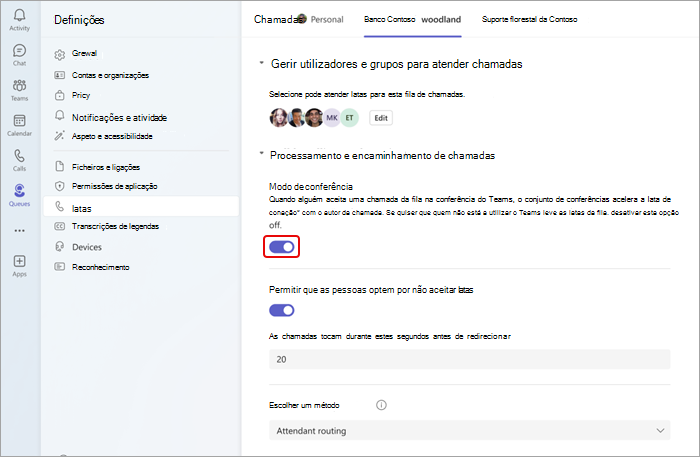Click the MK avatar in the agents list
Image resolution: width=700 pixels, height=457 pixels.
click(332, 118)
